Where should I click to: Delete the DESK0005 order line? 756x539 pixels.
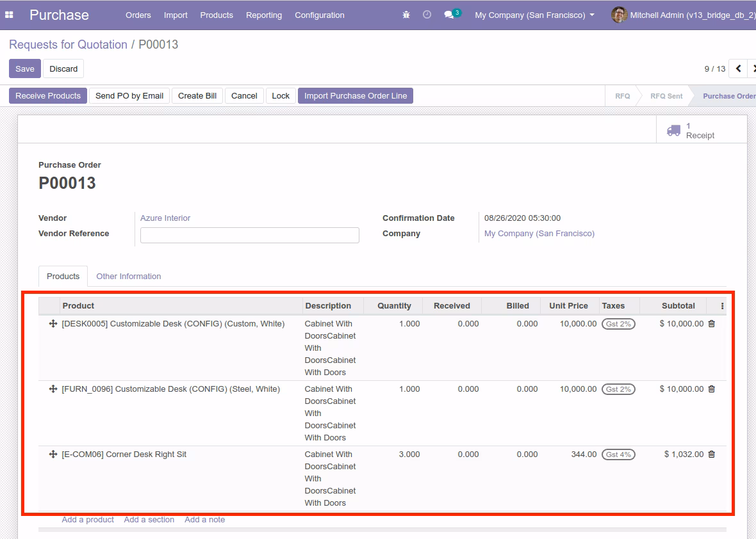pyautogui.click(x=712, y=324)
